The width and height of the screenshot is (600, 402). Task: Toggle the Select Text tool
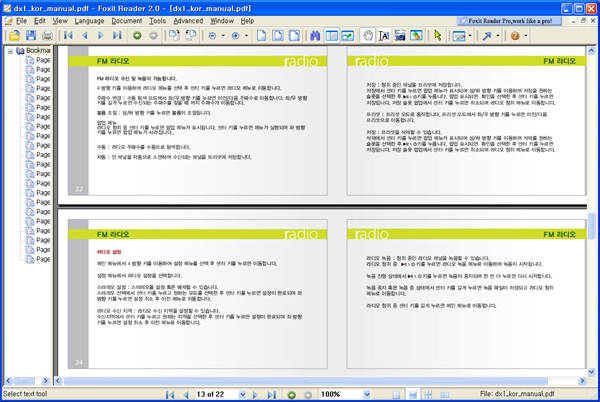[x=385, y=35]
